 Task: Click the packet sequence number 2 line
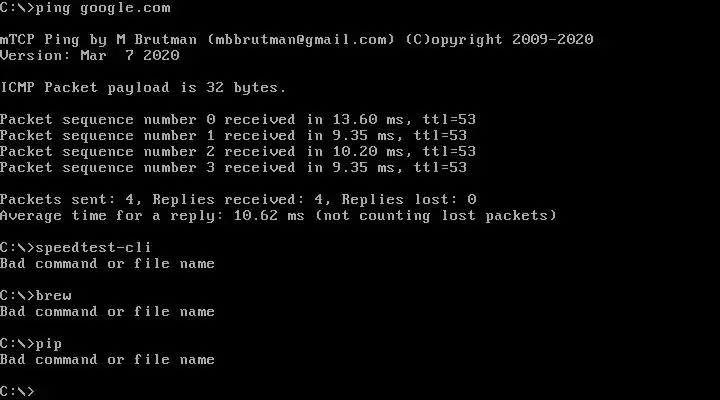(x=238, y=152)
